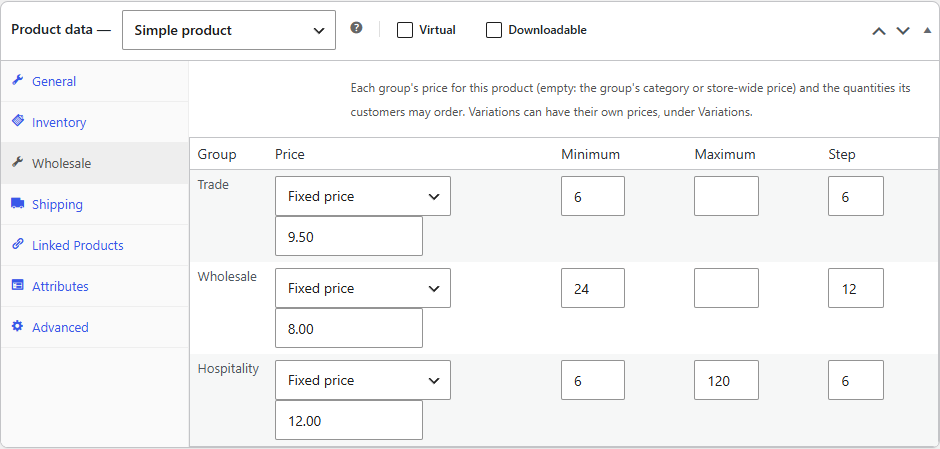
Task: Click the Trade Minimum quantity field
Action: 593,196
